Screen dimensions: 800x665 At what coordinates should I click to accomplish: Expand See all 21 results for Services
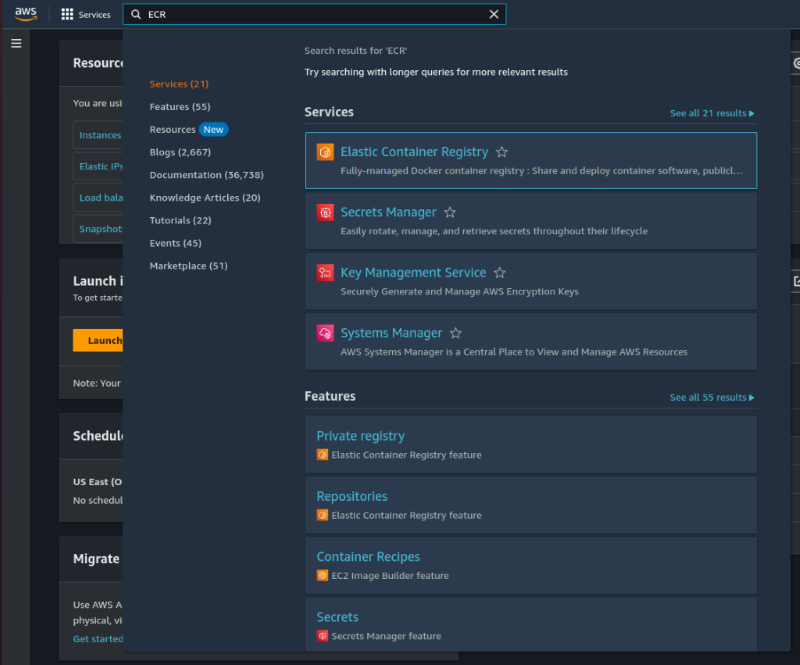click(711, 113)
